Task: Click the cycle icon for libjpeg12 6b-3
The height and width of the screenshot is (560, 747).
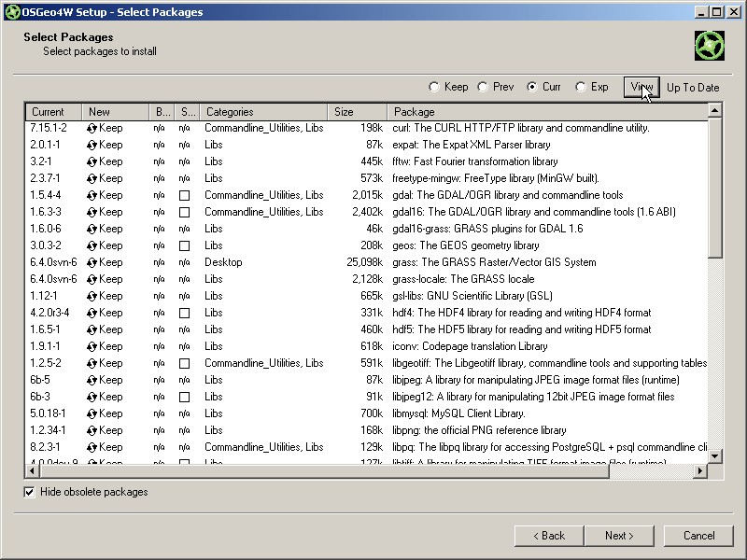Action: (92, 397)
